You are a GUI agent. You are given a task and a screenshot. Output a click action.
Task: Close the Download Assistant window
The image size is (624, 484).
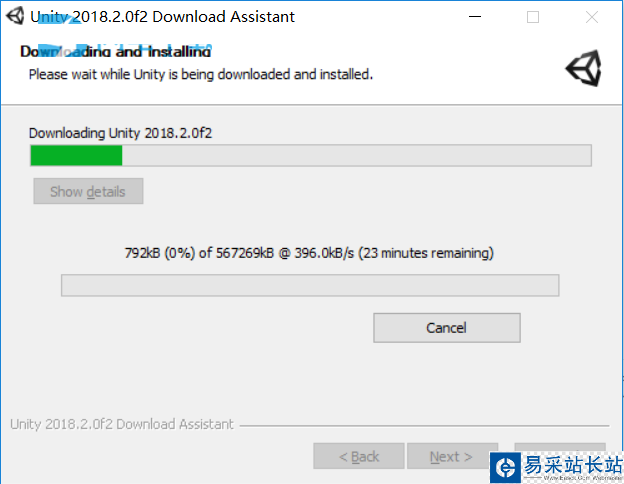[592, 17]
